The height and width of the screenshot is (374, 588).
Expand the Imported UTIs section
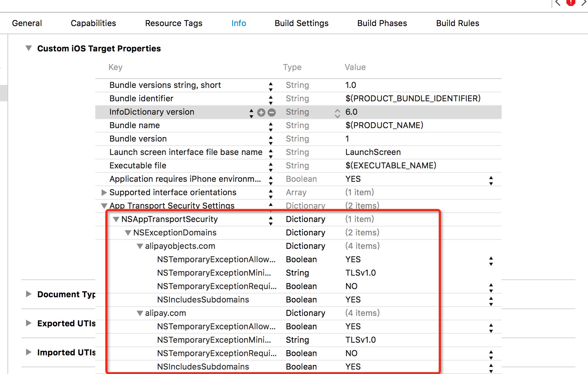[x=29, y=352]
